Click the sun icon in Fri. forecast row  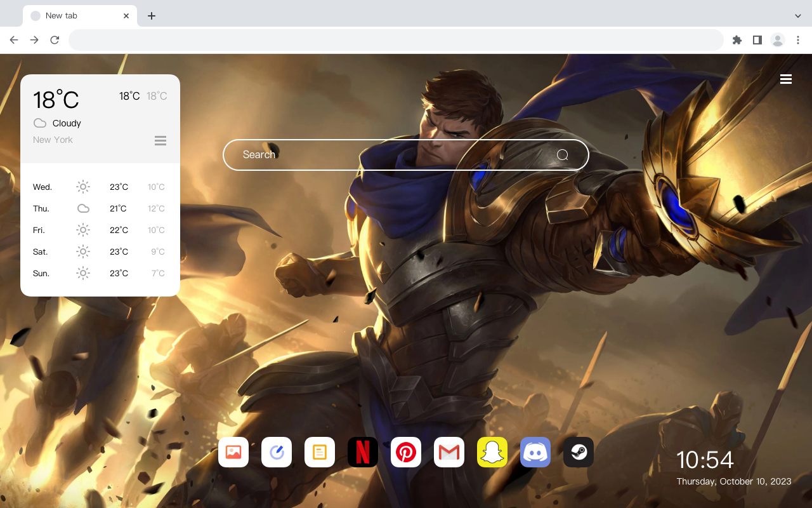pos(83,230)
